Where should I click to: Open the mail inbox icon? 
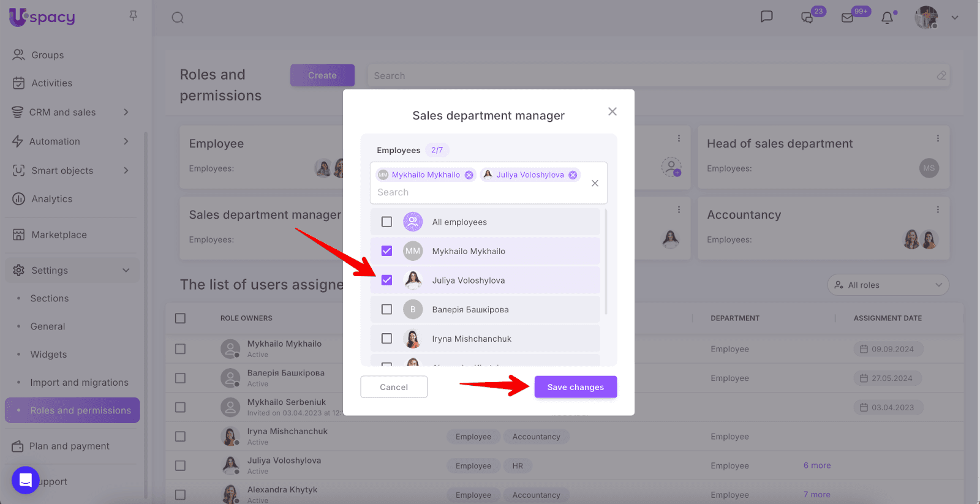click(848, 18)
